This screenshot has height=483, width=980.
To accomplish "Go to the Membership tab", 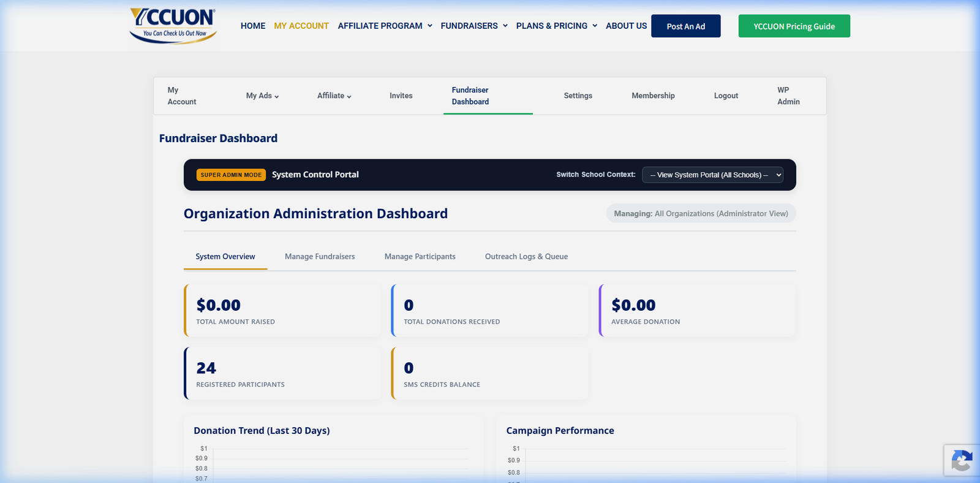I will 654,96.
